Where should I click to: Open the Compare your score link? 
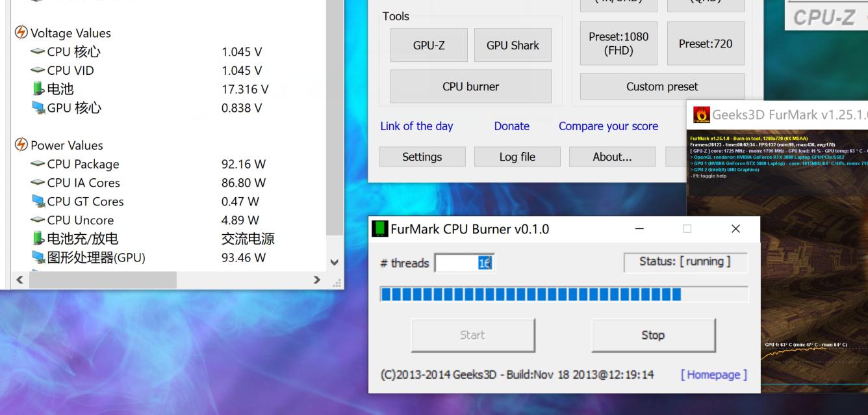[608, 126]
